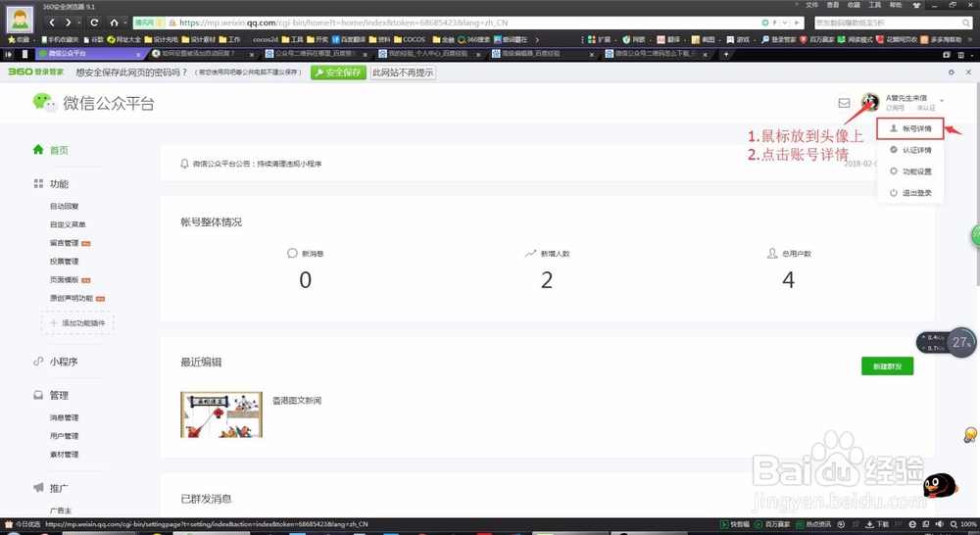The width and height of the screenshot is (980, 535).
Task: Click the account avatar next to A曾先生来信
Action: coord(869,102)
